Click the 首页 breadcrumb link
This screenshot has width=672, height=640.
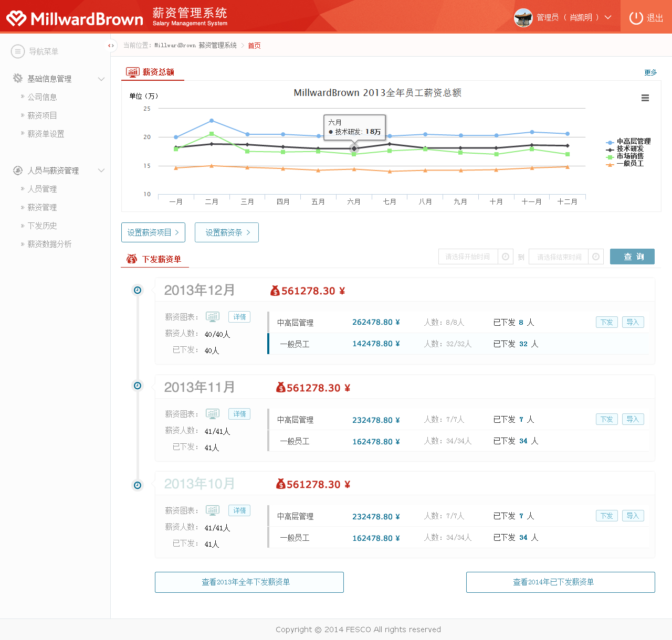pos(254,46)
